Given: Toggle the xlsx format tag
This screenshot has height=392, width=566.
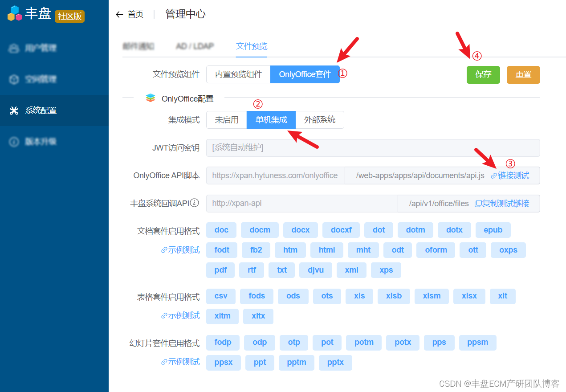Looking at the screenshot, I should pos(469,296).
